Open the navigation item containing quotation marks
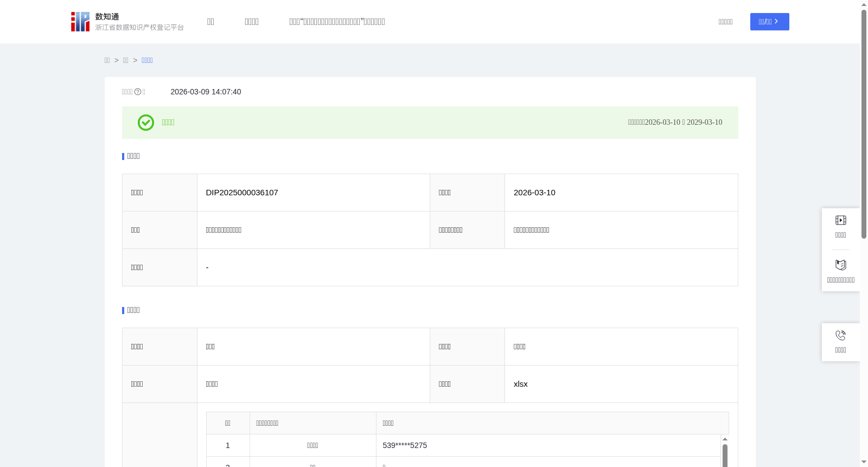This screenshot has width=868, height=467. pyautogui.click(x=337, y=22)
